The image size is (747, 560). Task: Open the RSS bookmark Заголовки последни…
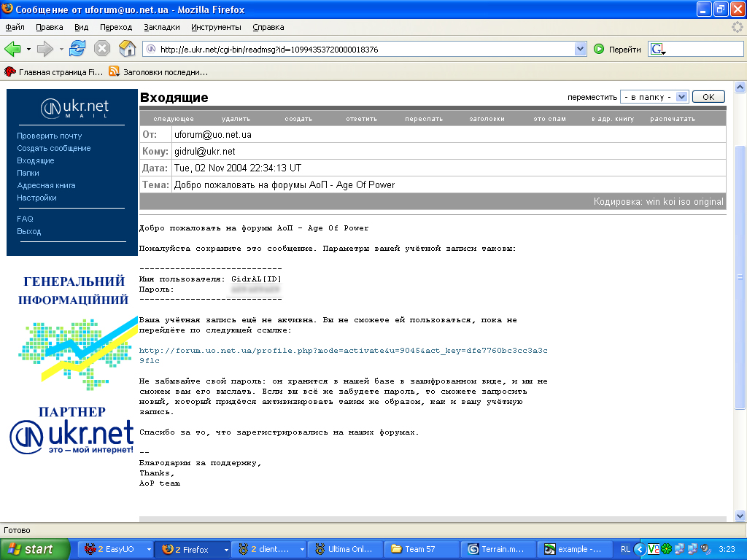point(158,72)
